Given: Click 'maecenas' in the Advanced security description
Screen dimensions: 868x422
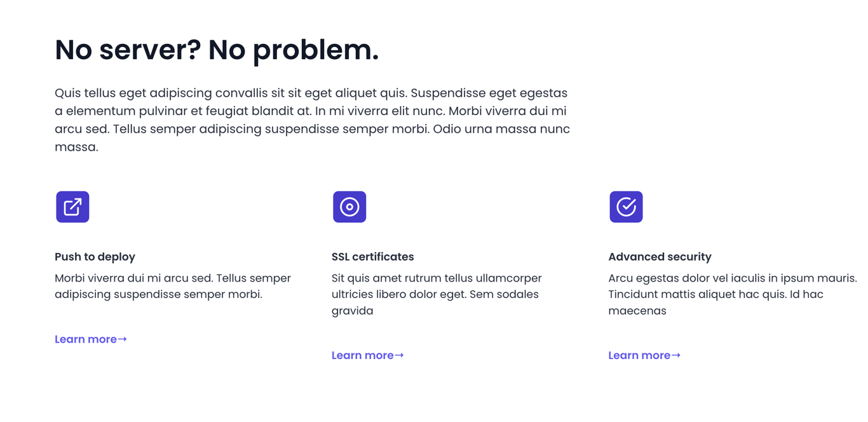Looking at the screenshot, I should click(x=637, y=311).
